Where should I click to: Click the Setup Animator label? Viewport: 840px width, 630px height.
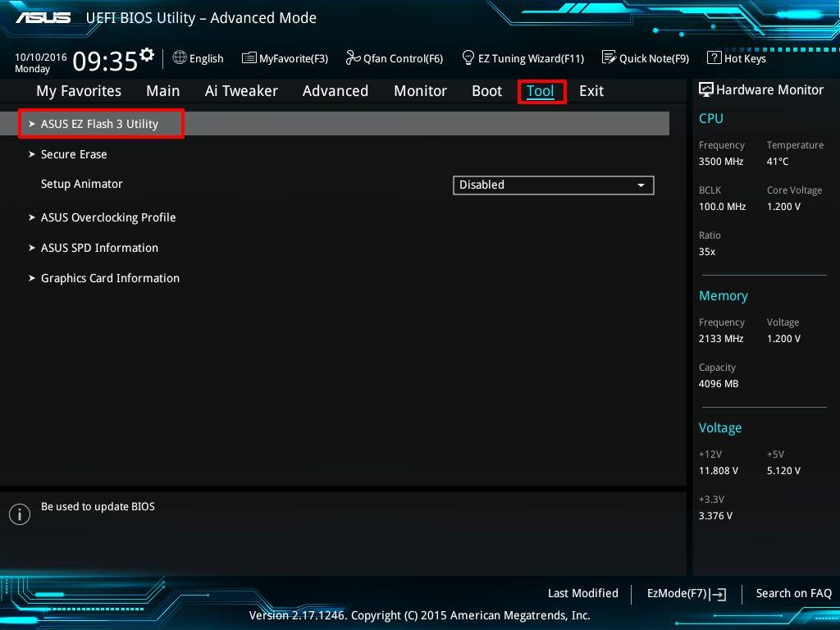click(81, 184)
